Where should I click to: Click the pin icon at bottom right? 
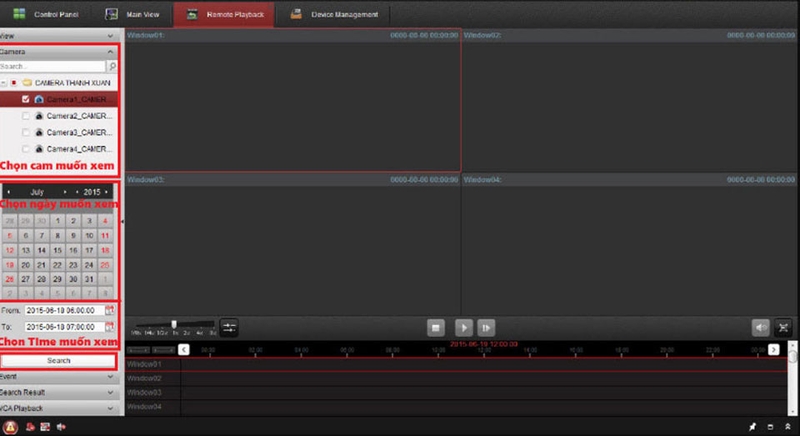[751, 427]
